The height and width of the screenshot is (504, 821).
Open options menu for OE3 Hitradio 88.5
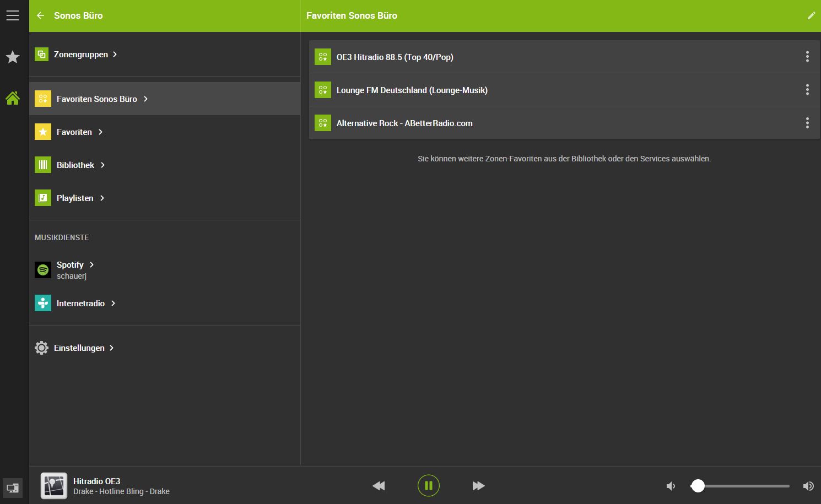[807, 56]
